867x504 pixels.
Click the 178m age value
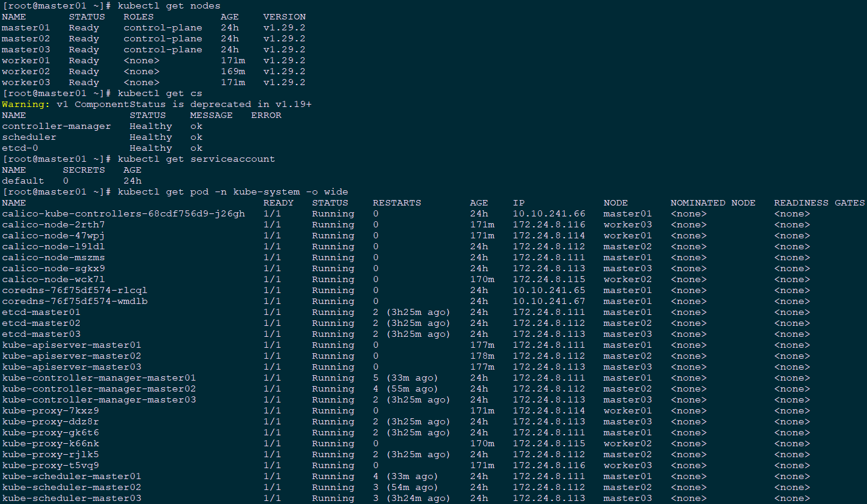click(x=482, y=356)
